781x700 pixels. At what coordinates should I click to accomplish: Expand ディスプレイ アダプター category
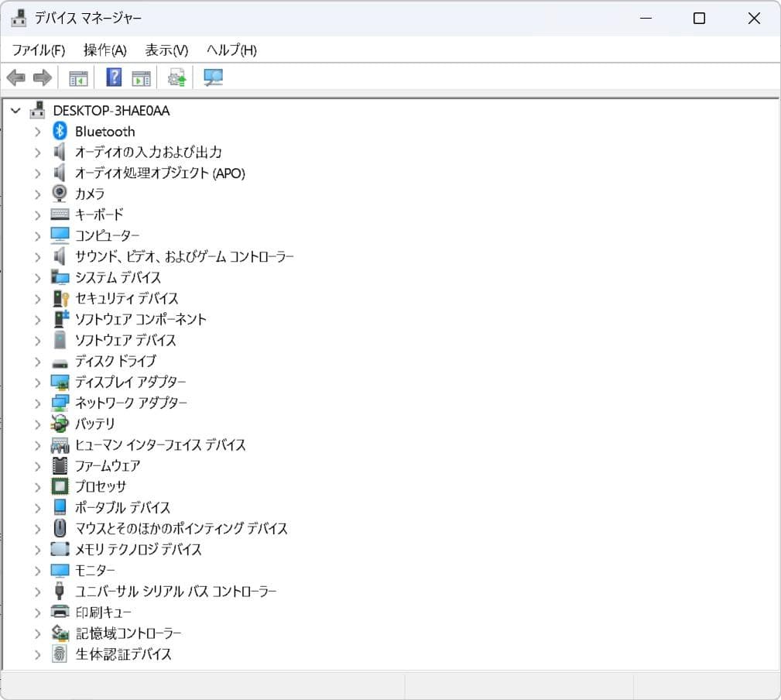pos(37,382)
